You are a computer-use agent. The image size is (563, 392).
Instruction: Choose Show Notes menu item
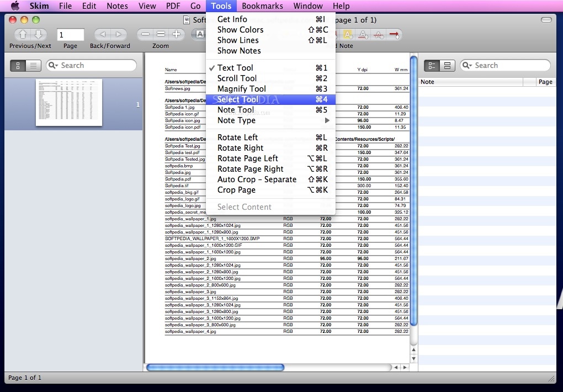(x=270, y=51)
